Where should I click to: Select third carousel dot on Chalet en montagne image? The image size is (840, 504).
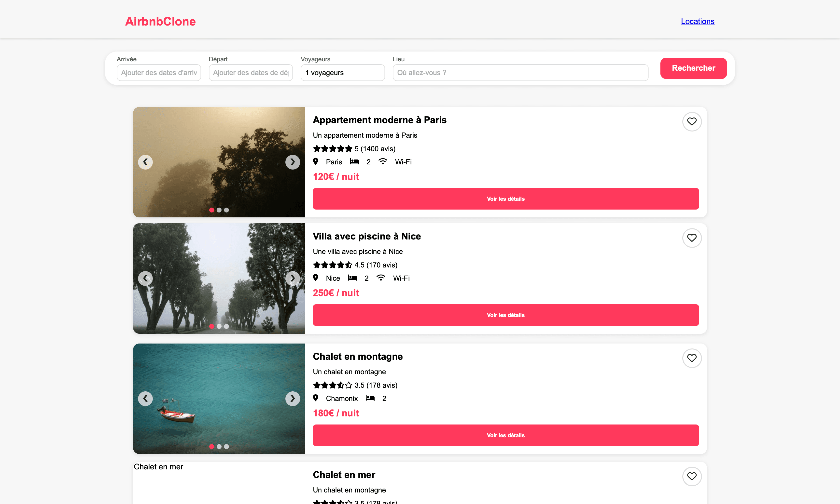226,446
